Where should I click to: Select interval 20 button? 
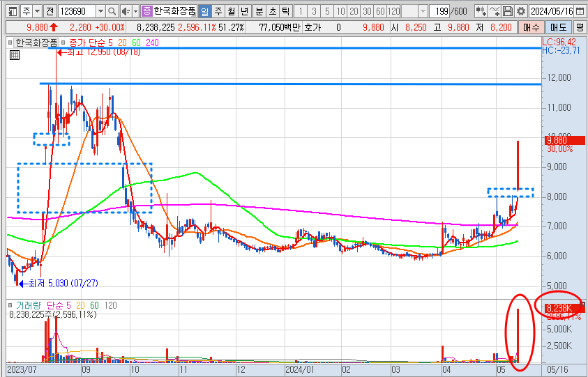coord(354,11)
